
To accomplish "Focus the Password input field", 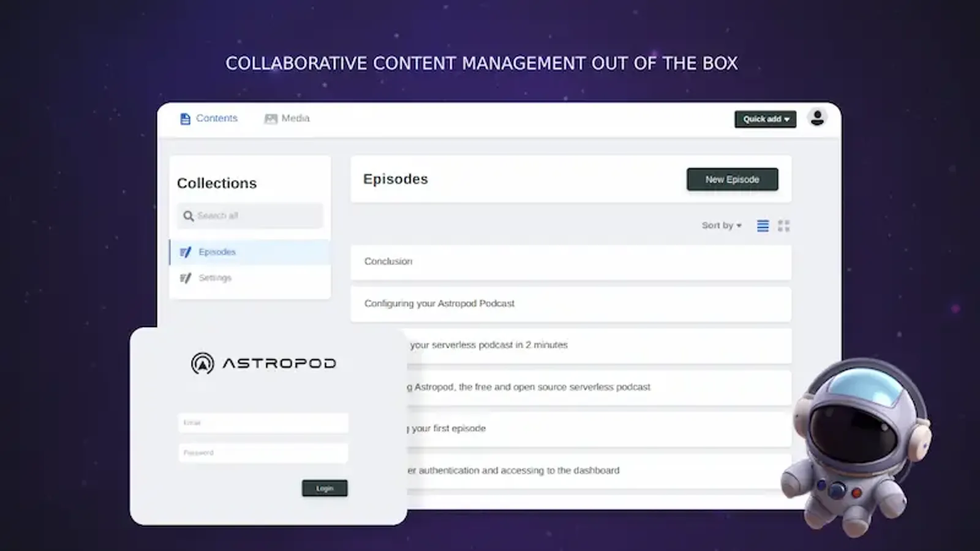I will click(x=263, y=453).
